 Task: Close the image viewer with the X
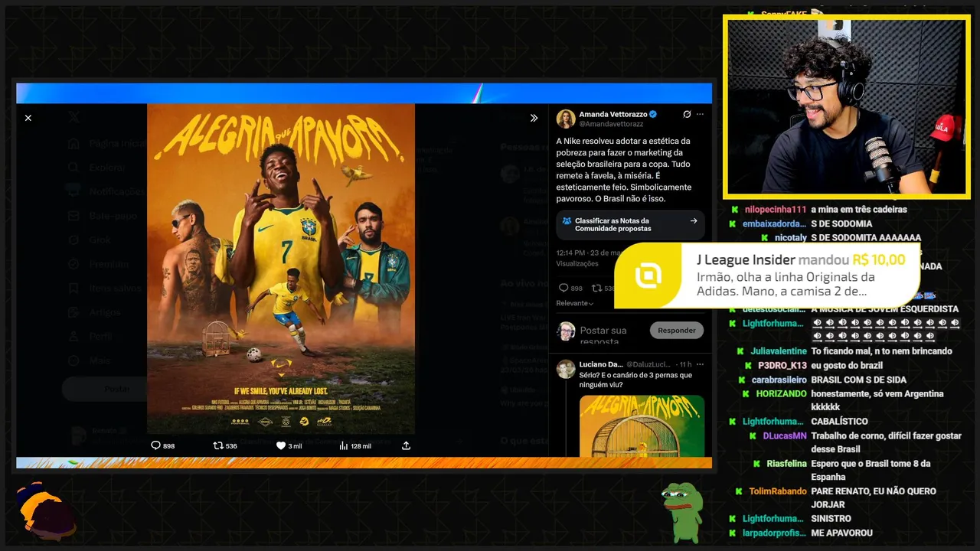(28, 118)
